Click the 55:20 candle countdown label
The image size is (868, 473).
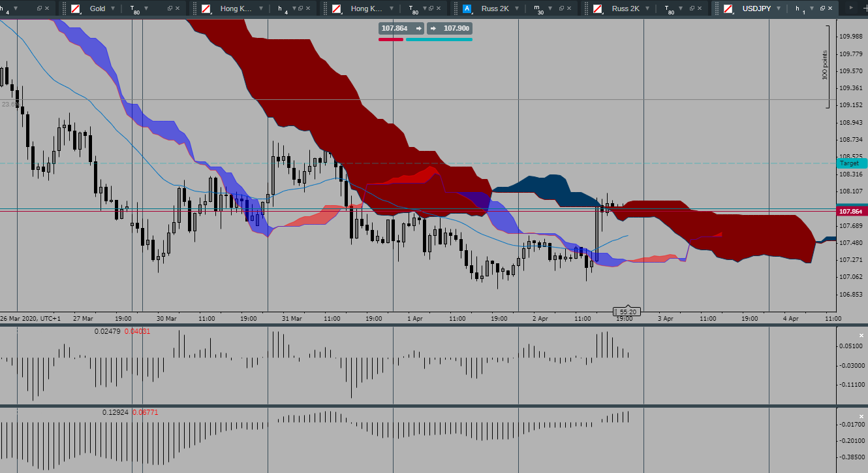click(x=627, y=312)
